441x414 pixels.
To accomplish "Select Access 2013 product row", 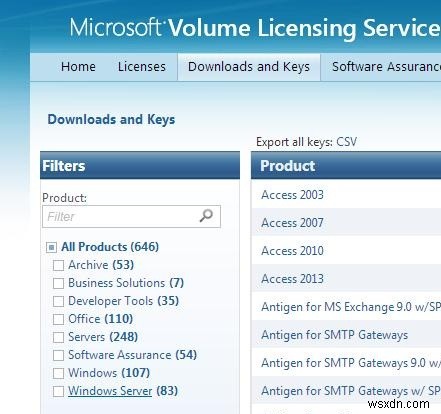I will (346, 279).
